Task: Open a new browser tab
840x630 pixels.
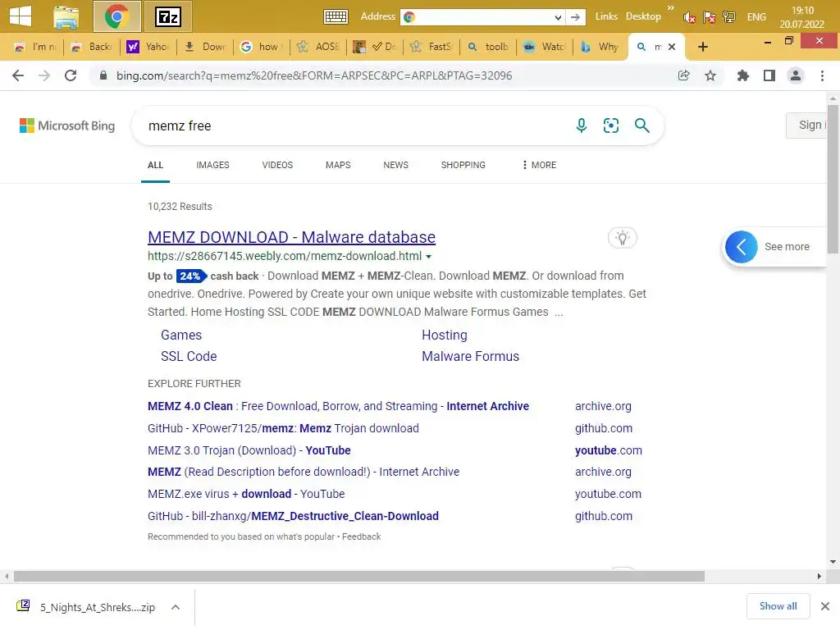Action: [703, 47]
